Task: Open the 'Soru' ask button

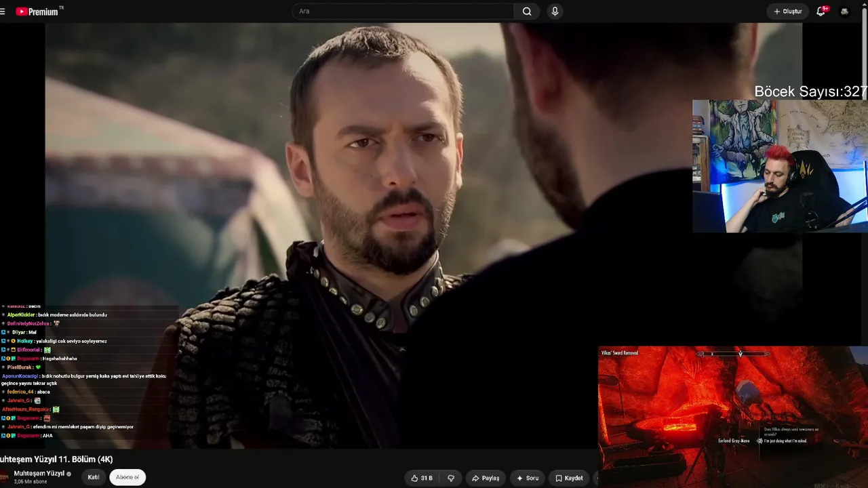Action: pyautogui.click(x=528, y=478)
